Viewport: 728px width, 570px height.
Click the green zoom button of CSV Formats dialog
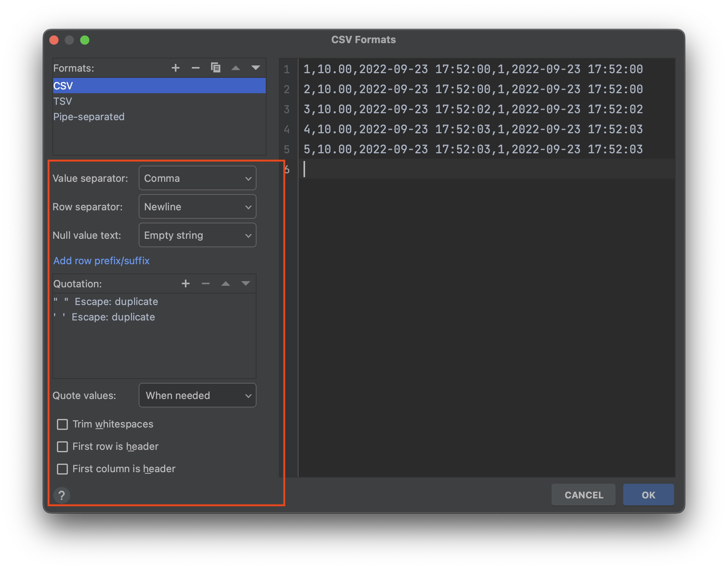[85, 40]
